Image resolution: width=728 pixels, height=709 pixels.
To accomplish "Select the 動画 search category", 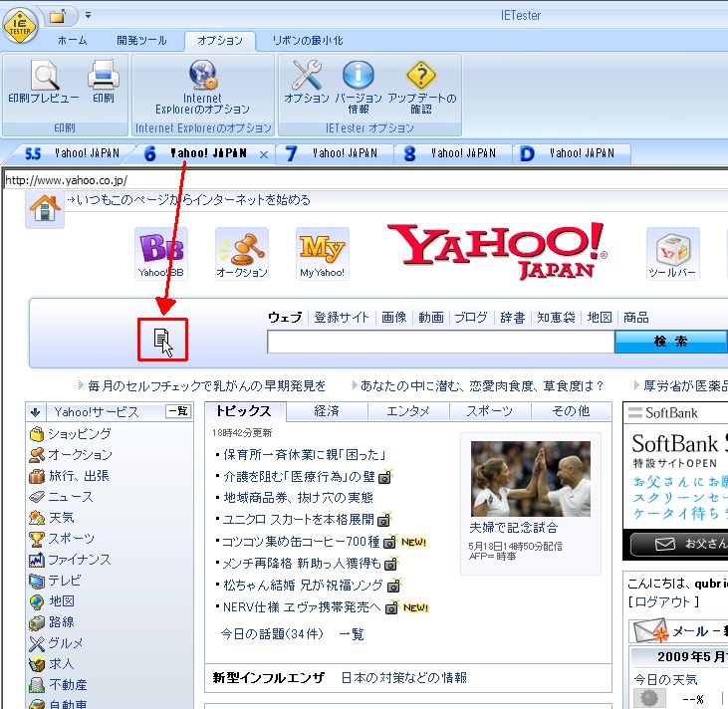I will click(x=431, y=318).
